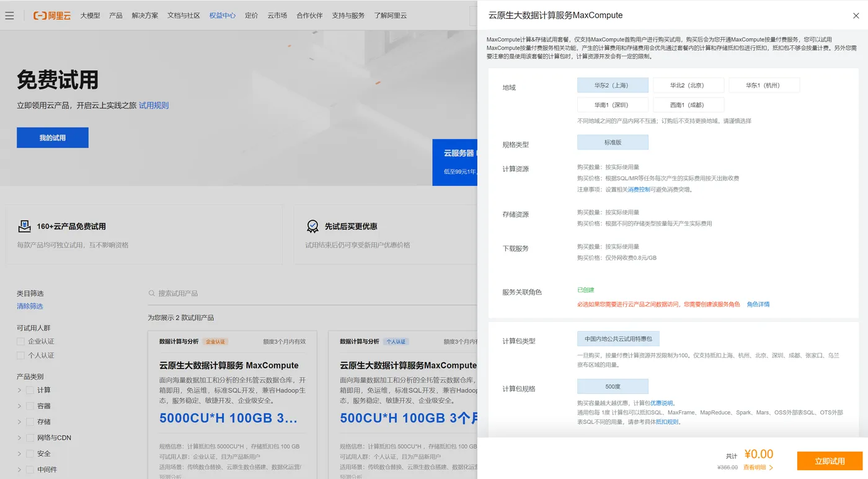
Task: Click the orange 企业认证 tag on product card
Action: 215,341
